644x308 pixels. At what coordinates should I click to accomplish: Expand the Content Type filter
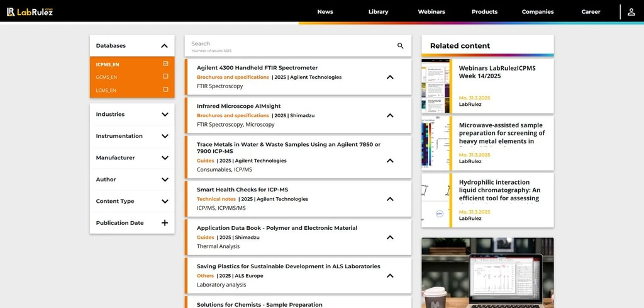165,202
